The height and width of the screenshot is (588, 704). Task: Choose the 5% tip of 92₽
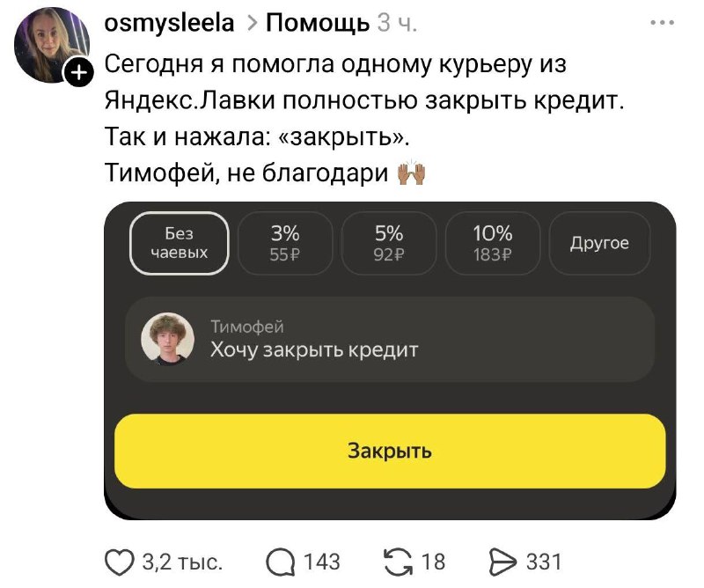(x=388, y=244)
